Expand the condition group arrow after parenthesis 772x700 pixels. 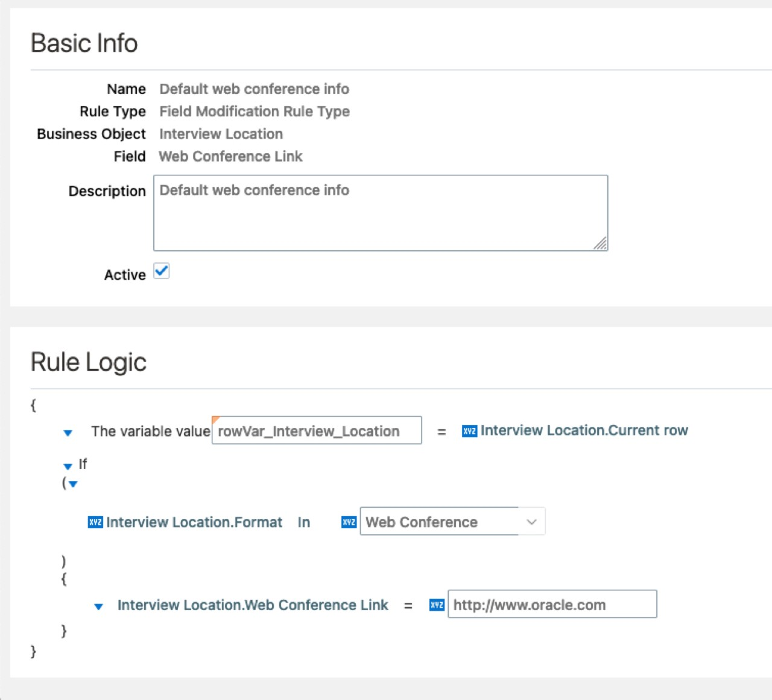coord(74,484)
